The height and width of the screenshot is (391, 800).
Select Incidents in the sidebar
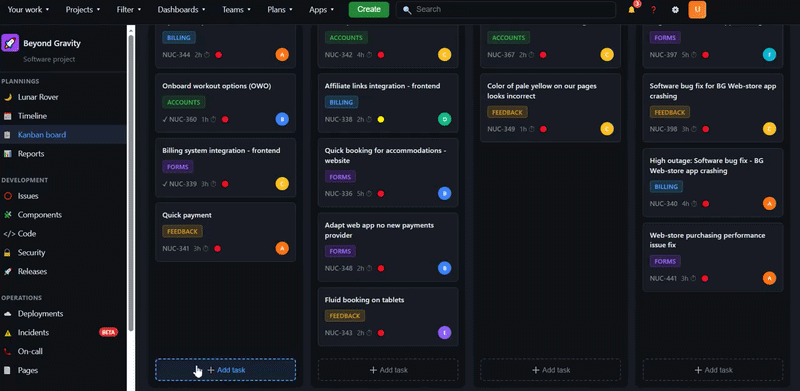tap(33, 332)
